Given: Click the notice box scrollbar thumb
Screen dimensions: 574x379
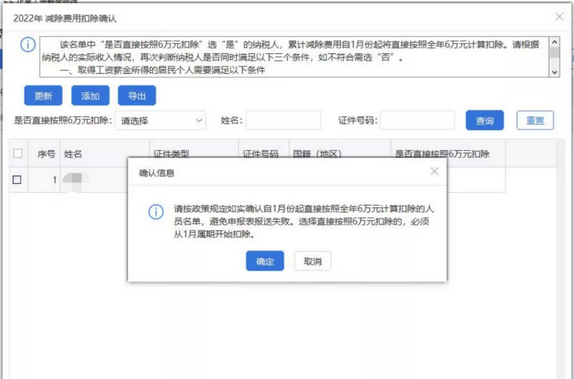Looking at the screenshot, I should (x=555, y=53).
